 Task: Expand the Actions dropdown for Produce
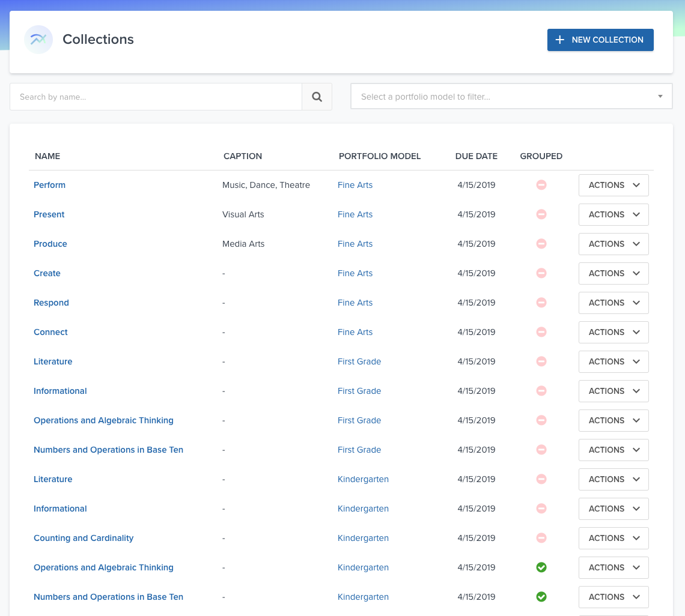[x=613, y=244]
